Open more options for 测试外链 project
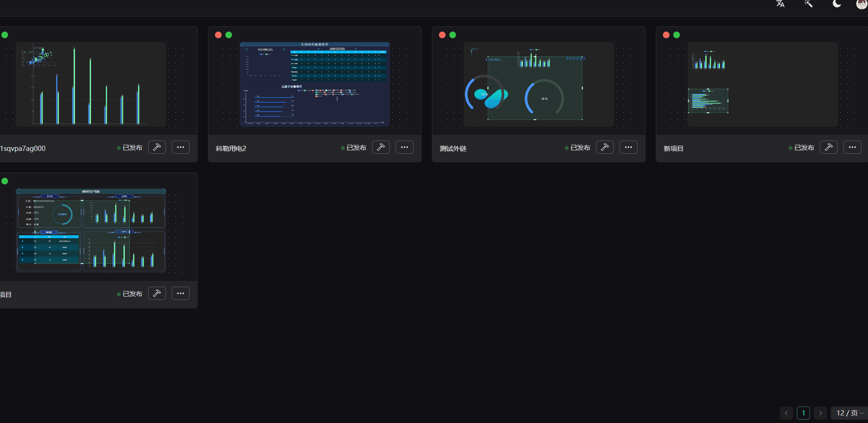Image resolution: width=868 pixels, height=423 pixels. tap(628, 147)
